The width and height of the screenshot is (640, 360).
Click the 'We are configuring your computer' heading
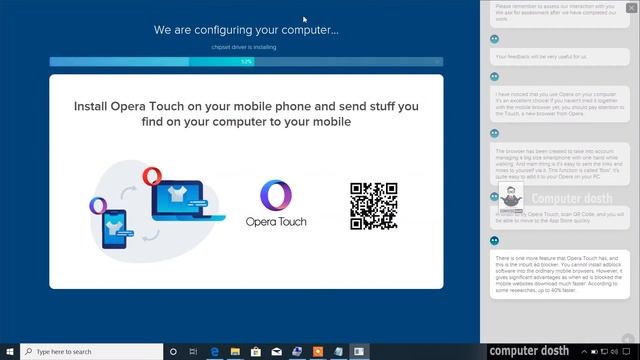[246, 30]
